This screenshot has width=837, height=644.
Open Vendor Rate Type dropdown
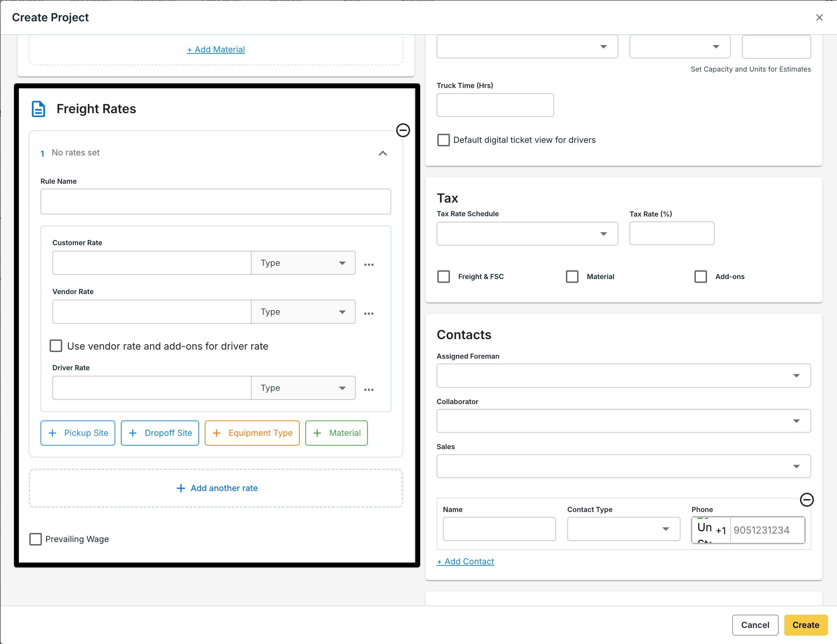click(303, 312)
